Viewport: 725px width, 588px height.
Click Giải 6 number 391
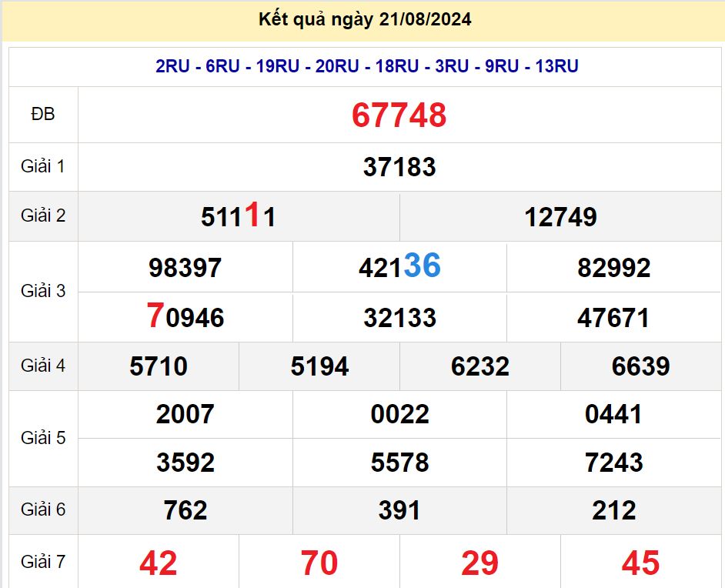click(x=399, y=510)
